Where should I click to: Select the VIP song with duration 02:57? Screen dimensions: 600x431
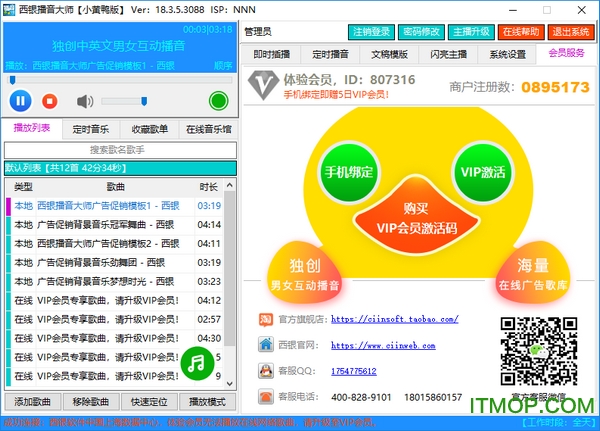[115, 320]
